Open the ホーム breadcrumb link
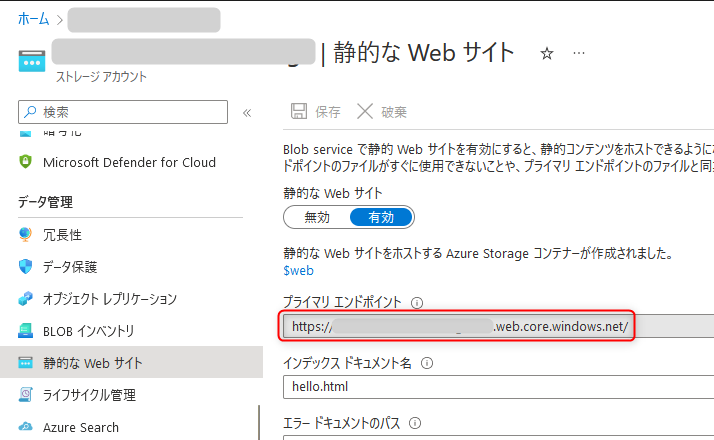The width and height of the screenshot is (714, 440). [33, 19]
